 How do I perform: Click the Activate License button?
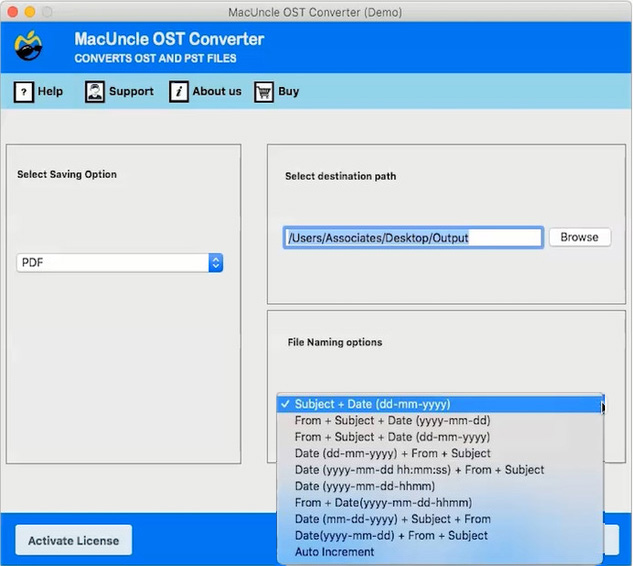73,541
